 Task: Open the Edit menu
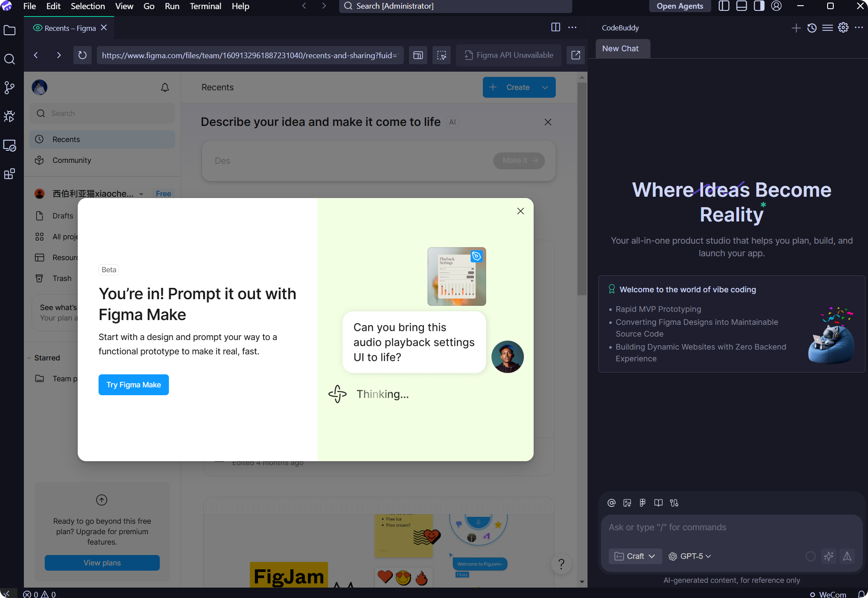point(53,6)
